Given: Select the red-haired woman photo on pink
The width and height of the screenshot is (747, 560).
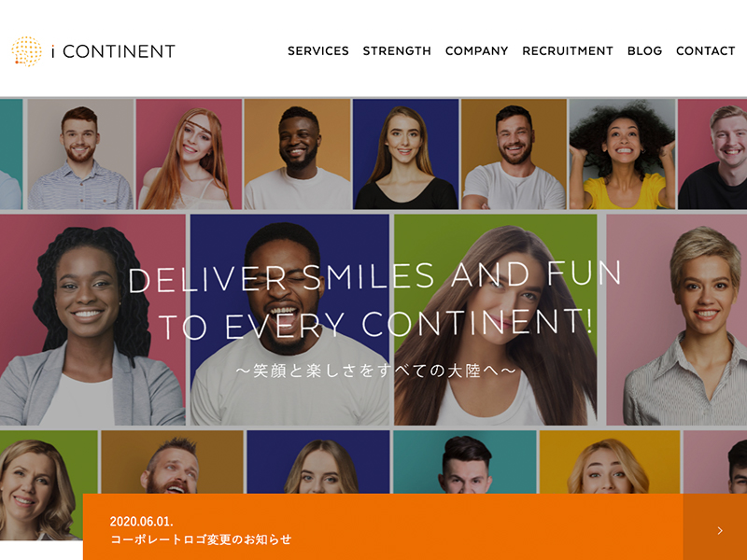Looking at the screenshot, I should tap(190, 154).
